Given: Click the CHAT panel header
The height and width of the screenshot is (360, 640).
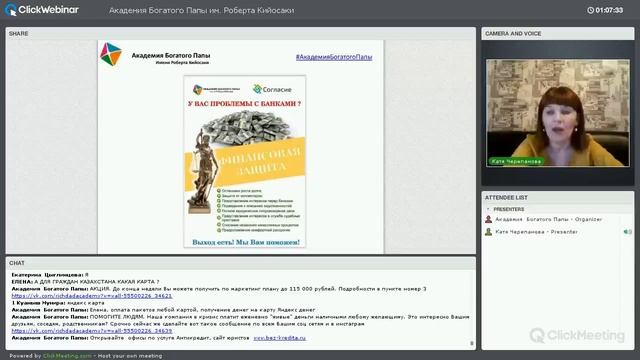Looking at the screenshot, I should 240,263.
